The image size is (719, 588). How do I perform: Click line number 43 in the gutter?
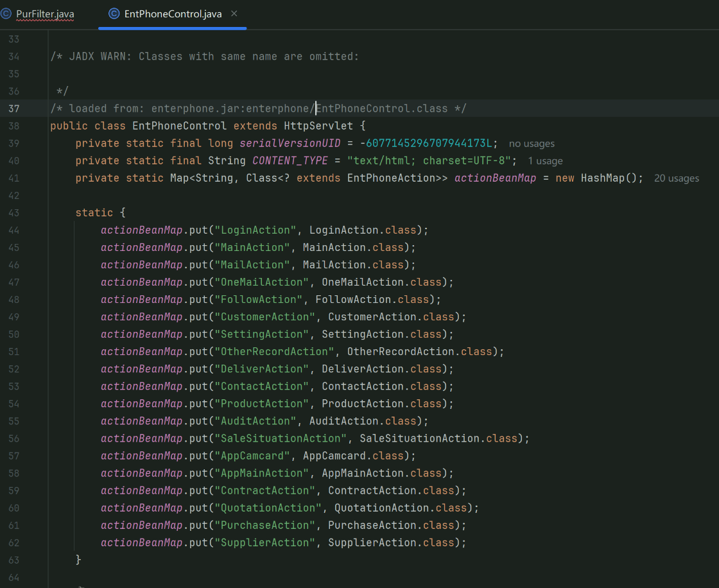click(14, 212)
